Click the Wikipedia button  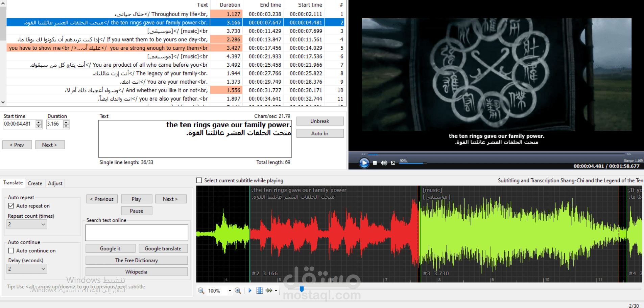pos(137,272)
